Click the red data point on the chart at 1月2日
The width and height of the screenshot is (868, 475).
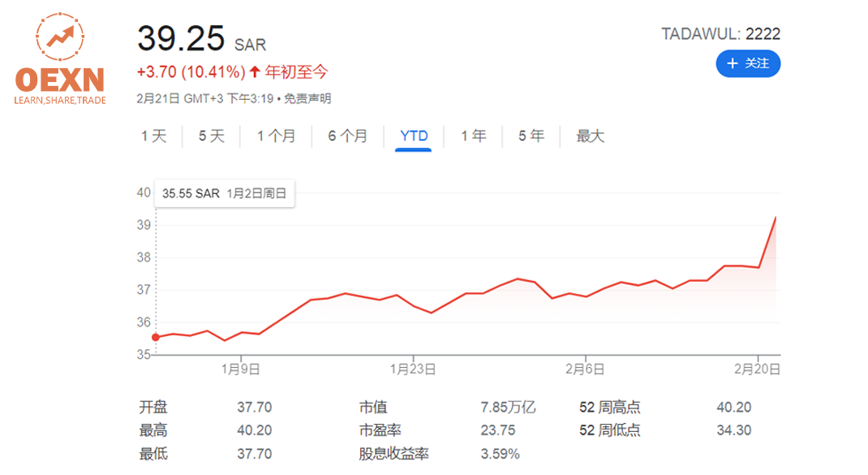coord(156,337)
